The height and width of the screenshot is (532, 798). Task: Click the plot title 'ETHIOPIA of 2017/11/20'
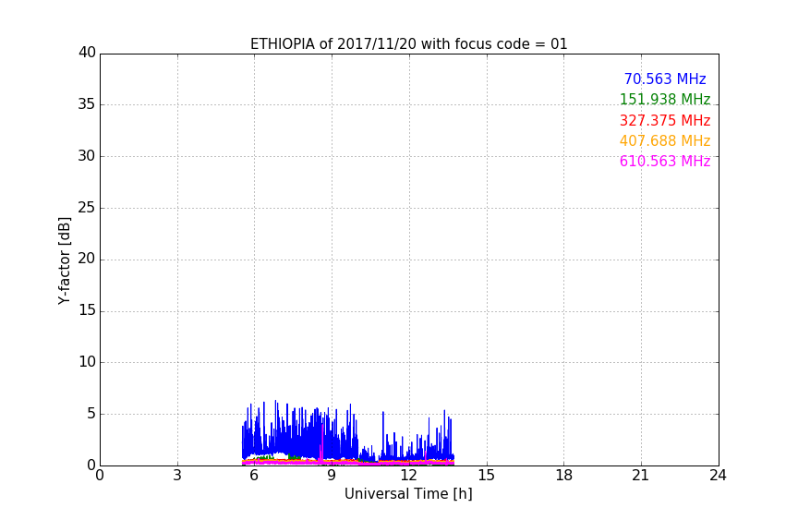tap(408, 44)
